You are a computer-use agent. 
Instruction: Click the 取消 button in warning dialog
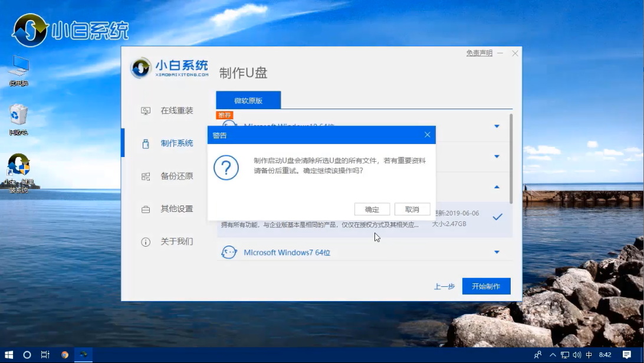pyautogui.click(x=412, y=210)
